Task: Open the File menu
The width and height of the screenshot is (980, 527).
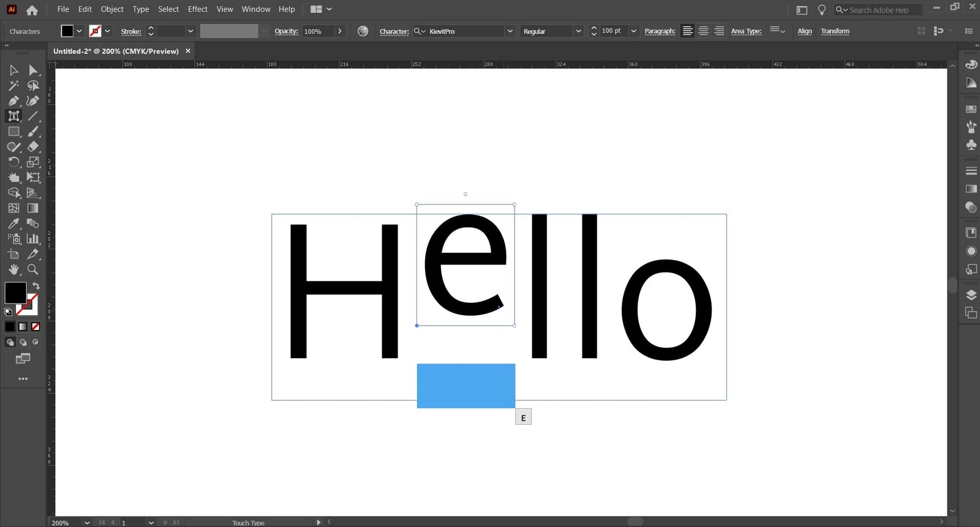Action: tap(63, 9)
